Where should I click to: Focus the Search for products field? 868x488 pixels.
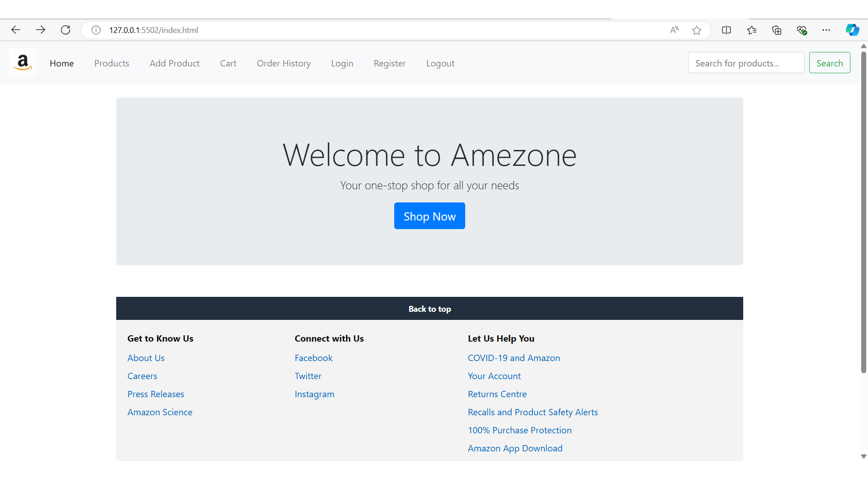(746, 63)
